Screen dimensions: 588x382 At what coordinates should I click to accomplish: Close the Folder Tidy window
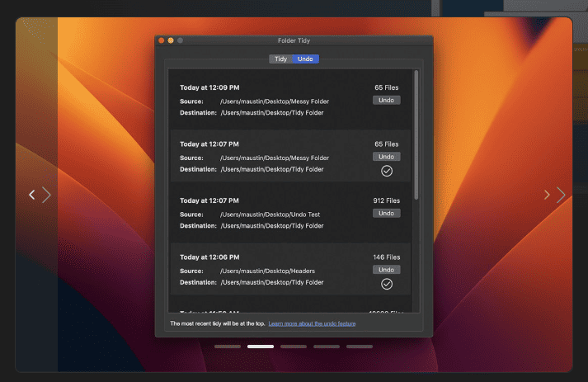[x=162, y=40]
